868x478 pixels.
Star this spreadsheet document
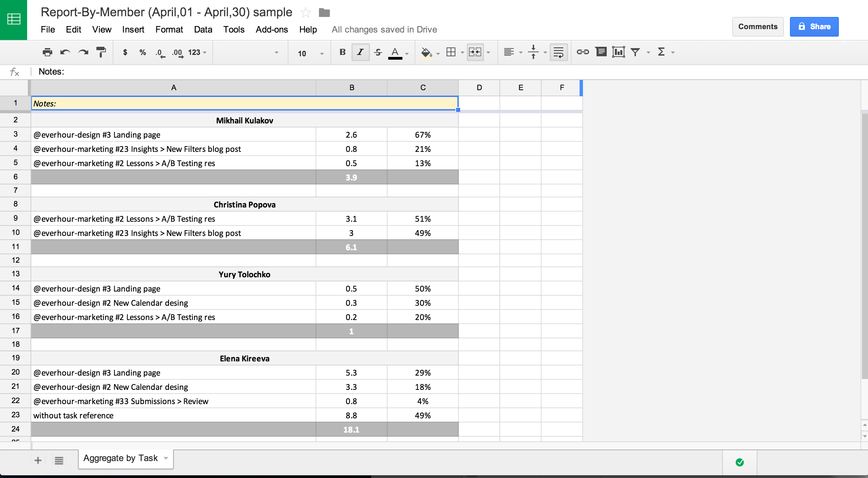coord(305,13)
